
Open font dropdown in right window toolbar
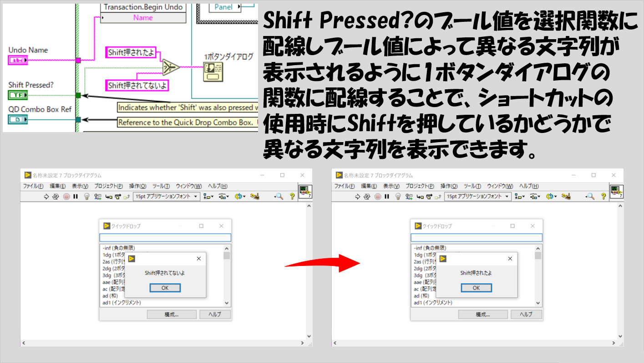coord(478,196)
